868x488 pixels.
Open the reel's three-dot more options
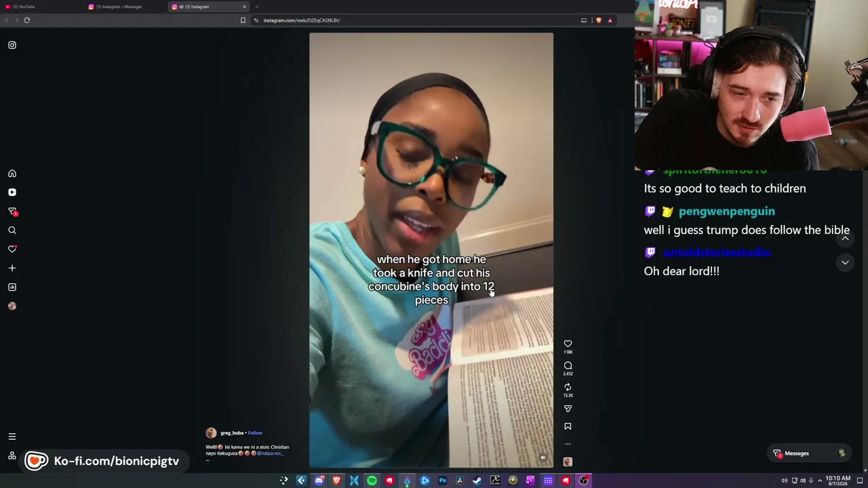point(568,444)
